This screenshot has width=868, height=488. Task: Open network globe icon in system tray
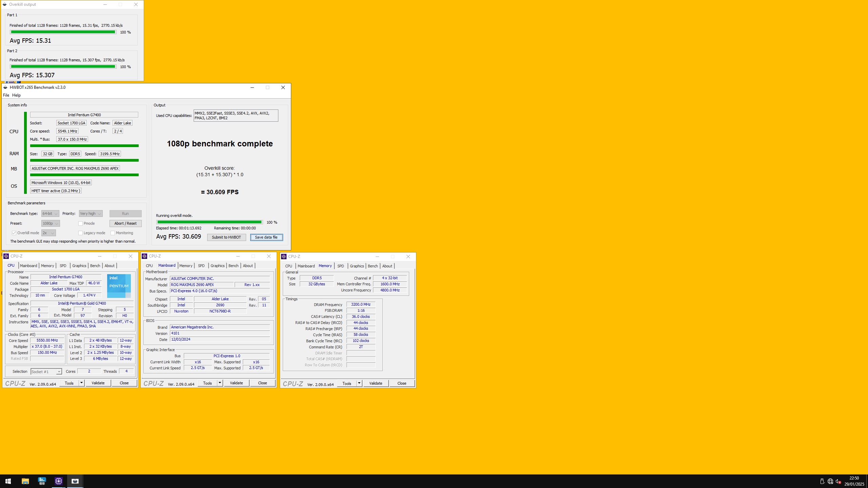tap(830, 481)
